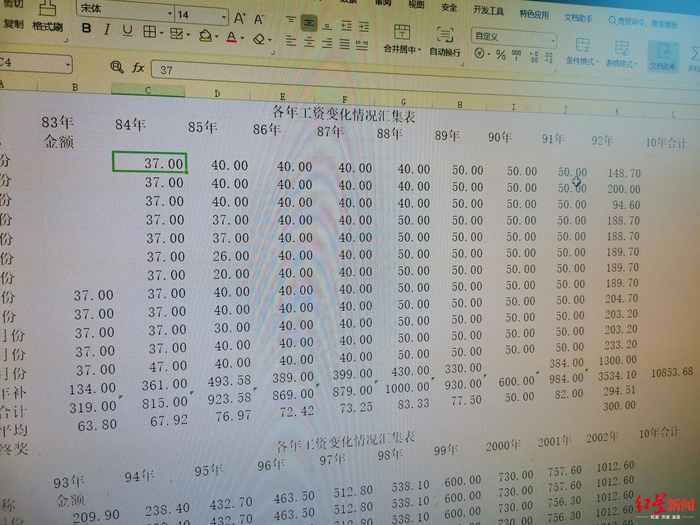This screenshot has height=525, width=700.
Task: Decrease decimal places icon
Action: (549, 58)
